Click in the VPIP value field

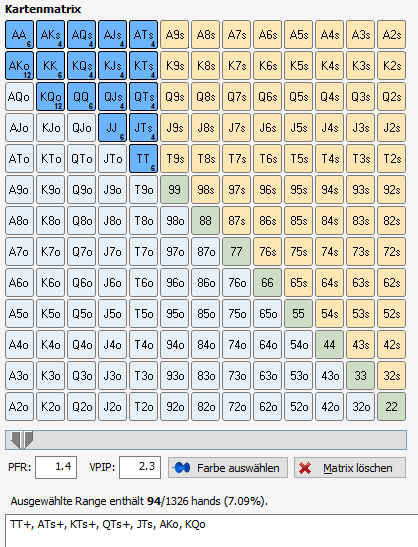coord(140,467)
